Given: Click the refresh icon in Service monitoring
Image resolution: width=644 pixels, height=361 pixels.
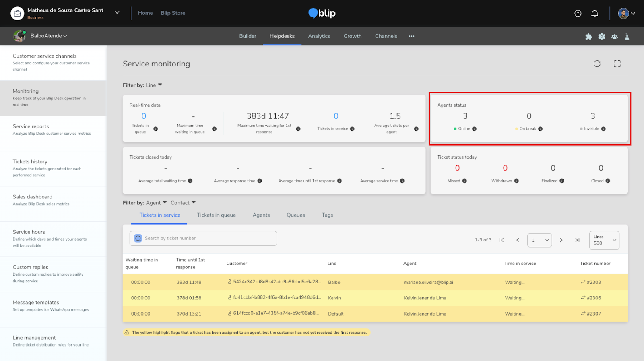Looking at the screenshot, I should click(597, 64).
